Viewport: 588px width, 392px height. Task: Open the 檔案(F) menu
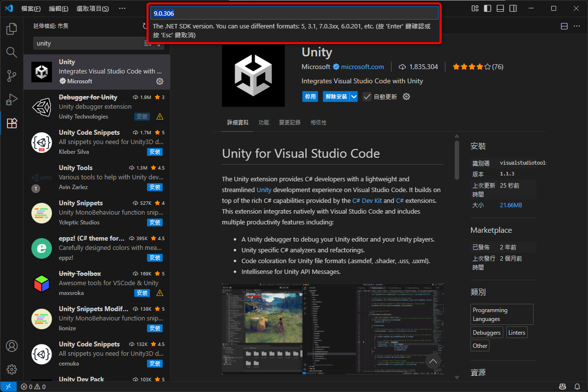pyautogui.click(x=31, y=9)
